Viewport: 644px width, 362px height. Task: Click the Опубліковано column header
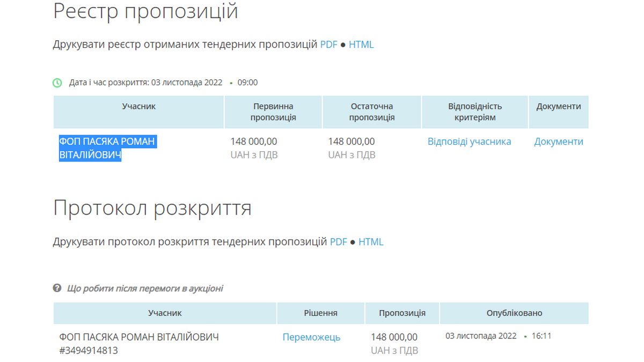(x=513, y=313)
